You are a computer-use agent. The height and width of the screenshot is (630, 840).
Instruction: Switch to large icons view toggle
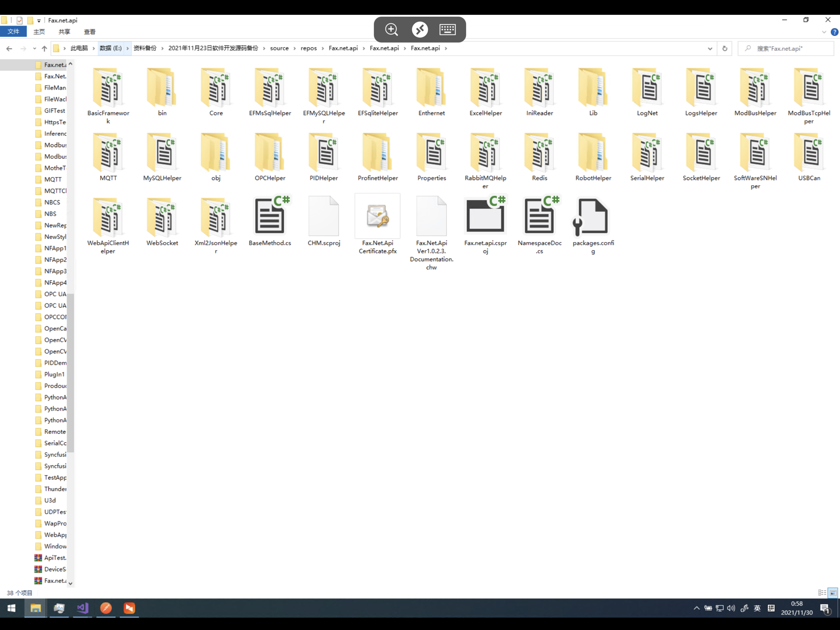coord(833,593)
